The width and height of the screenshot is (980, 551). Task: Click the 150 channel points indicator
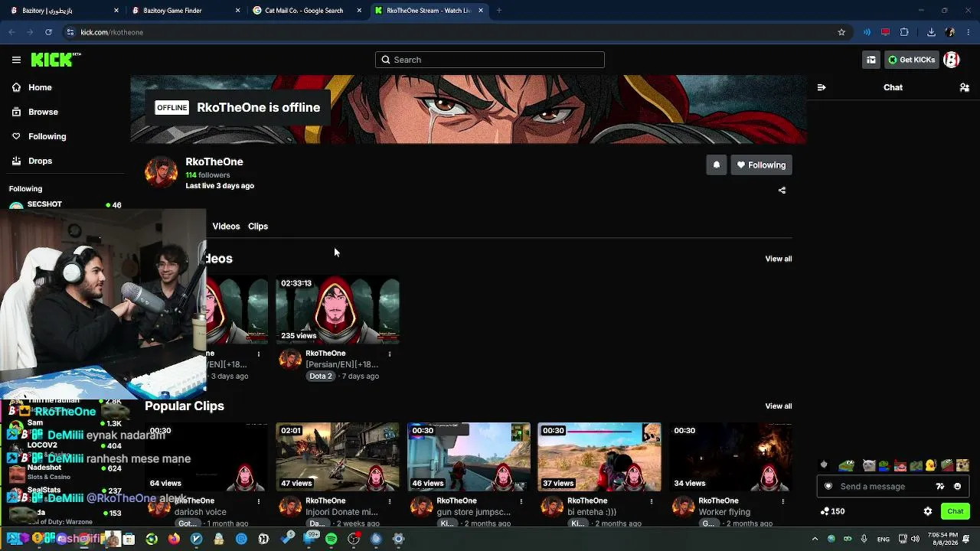832,511
